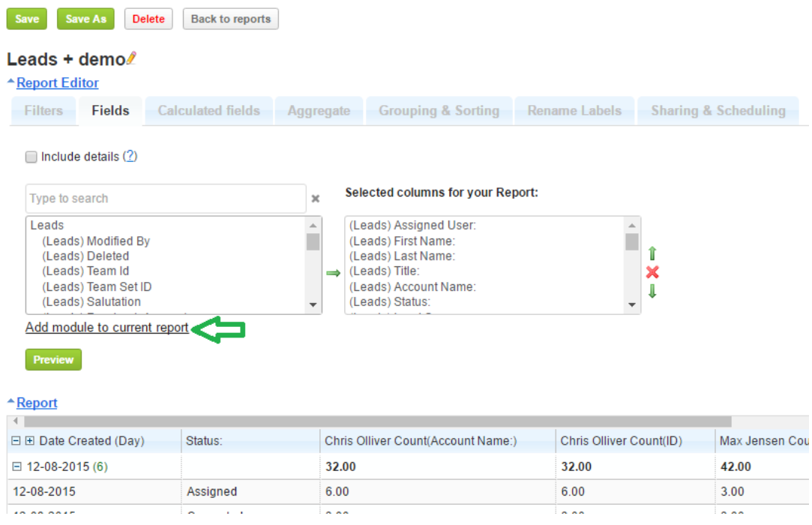Expand all rows with plus icon in header
The image size is (812, 525).
point(30,441)
